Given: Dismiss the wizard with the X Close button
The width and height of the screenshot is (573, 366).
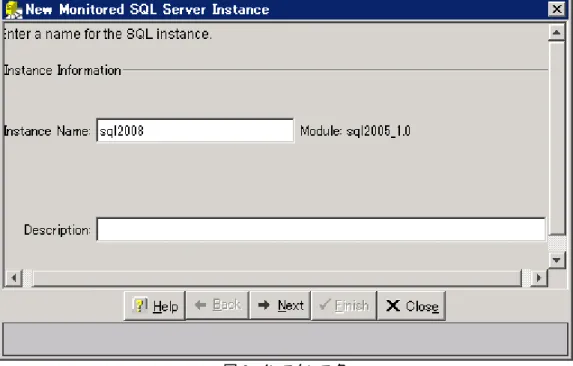Looking at the screenshot, I should pyautogui.click(x=411, y=305).
